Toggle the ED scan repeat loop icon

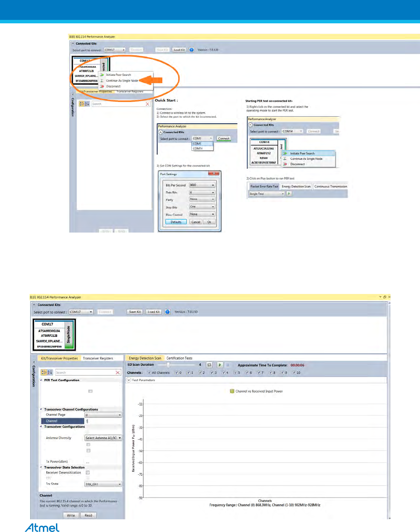click(209, 365)
